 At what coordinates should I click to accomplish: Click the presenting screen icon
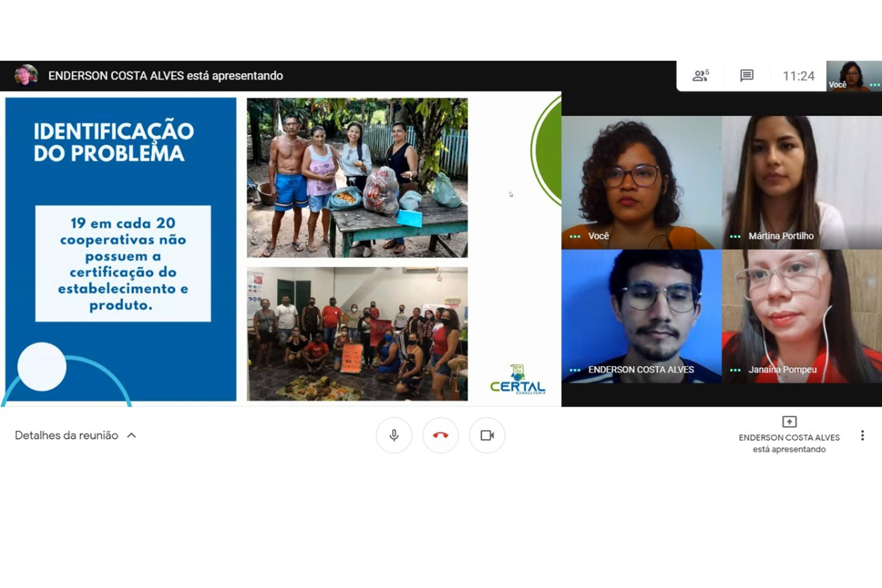coord(789,421)
